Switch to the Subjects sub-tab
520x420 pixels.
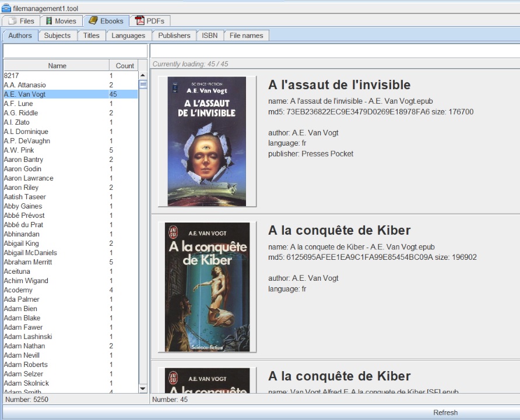[x=57, y=36]
